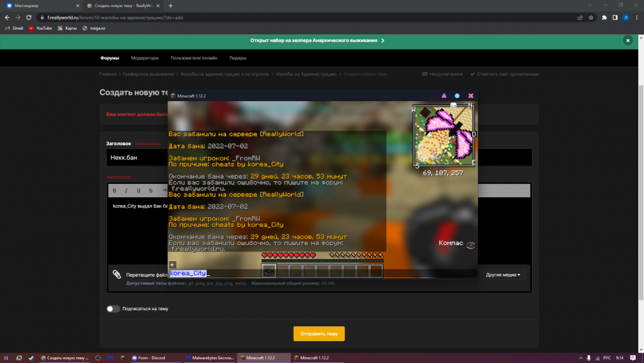Open the Chrome profile avatar
644x363 pixels.
pos(625,17)
